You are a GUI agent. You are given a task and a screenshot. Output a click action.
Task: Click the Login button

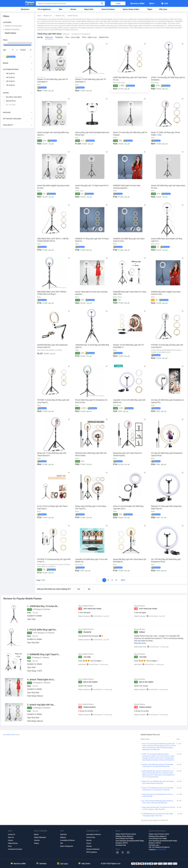tap(118, 3)
